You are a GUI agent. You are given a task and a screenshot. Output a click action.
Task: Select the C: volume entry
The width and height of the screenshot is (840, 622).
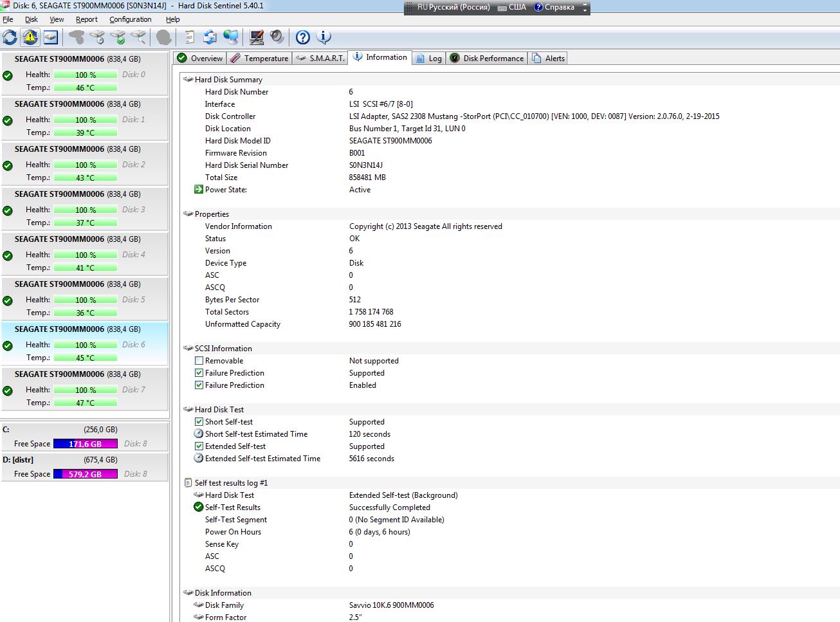click(x=85, y=437)
